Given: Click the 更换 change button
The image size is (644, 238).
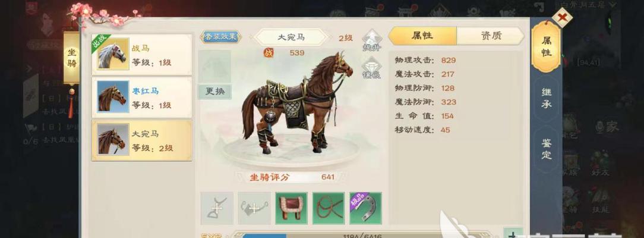Looking at the screenshot, I should [215, 92].
